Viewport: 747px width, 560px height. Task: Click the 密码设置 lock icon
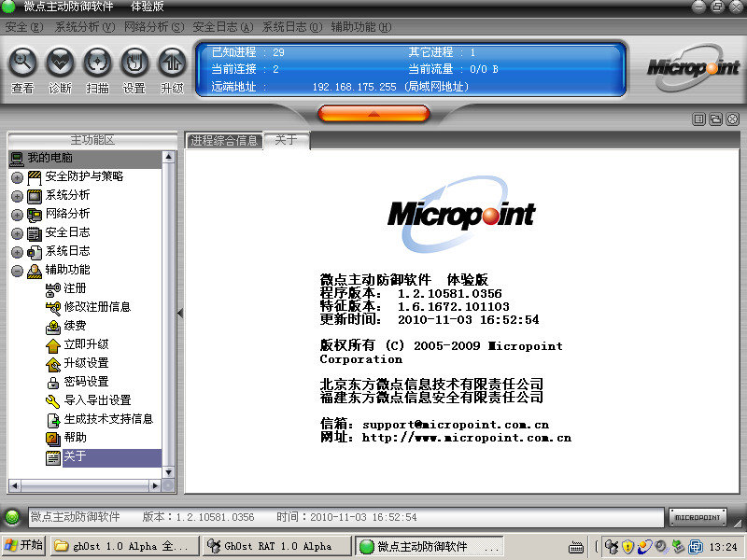click(x=53, y=383)
